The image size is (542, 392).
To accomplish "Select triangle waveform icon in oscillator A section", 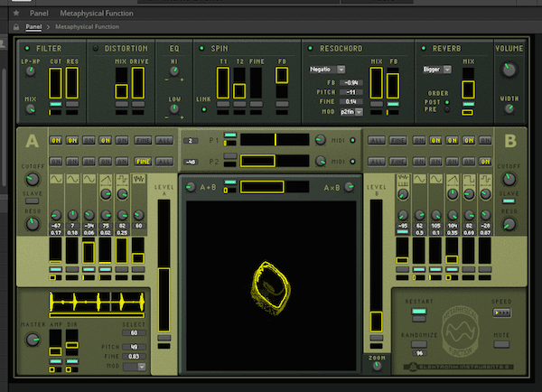I will (106, 179).
